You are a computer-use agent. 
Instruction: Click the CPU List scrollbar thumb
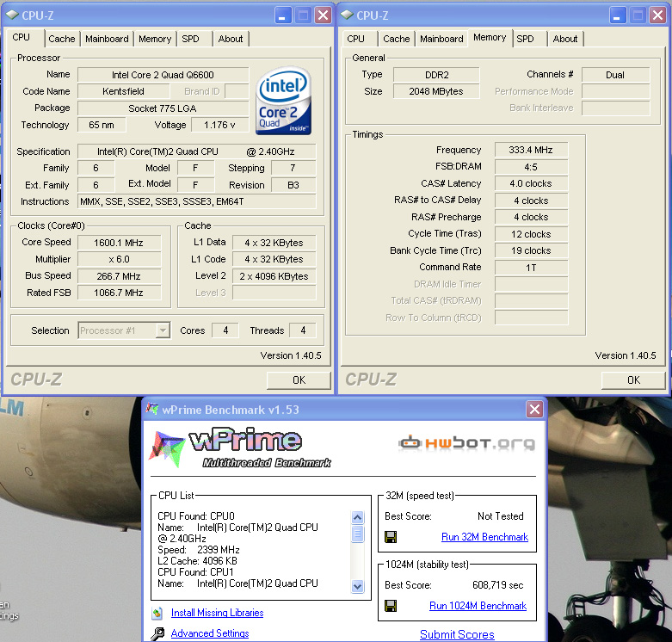coord(357,534)
